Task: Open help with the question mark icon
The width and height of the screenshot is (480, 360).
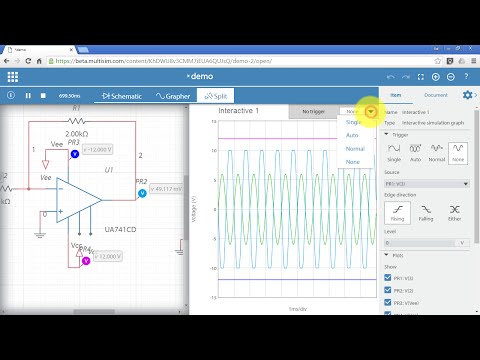Action: tap(466, 77)
